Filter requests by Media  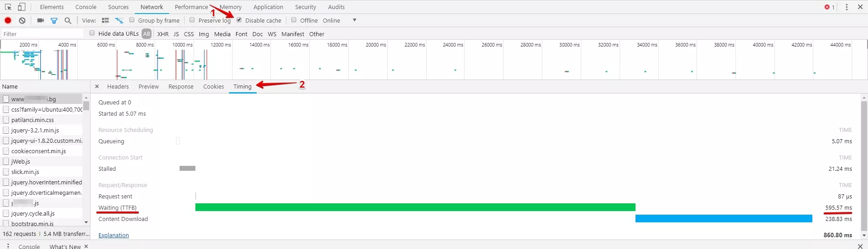(x=222, y=34)
